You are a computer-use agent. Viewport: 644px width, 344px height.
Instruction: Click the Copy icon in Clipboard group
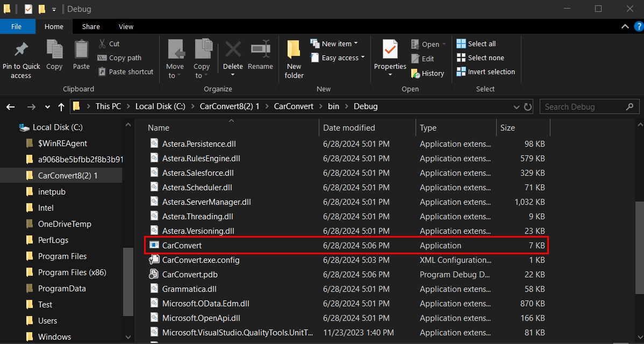click(x=54, y=50)
